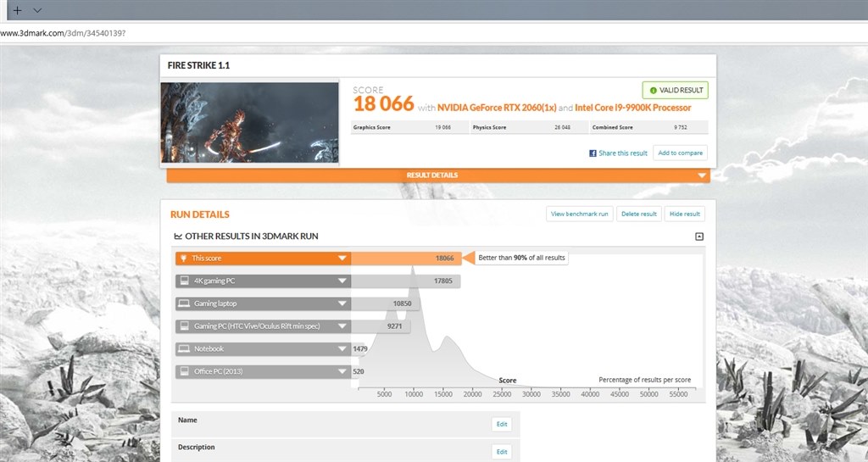Click the 10850 value on Gaming laptop bar
Viewport: 868px width, 462px height.
tap(403, 303)
